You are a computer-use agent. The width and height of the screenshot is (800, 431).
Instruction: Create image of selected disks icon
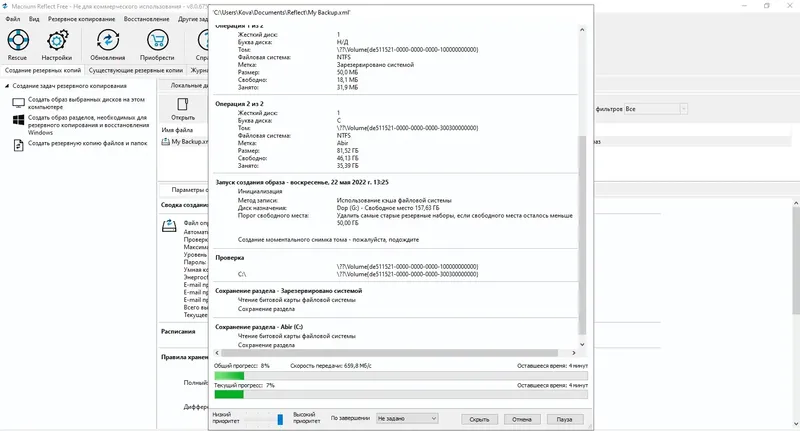point(18,103)
